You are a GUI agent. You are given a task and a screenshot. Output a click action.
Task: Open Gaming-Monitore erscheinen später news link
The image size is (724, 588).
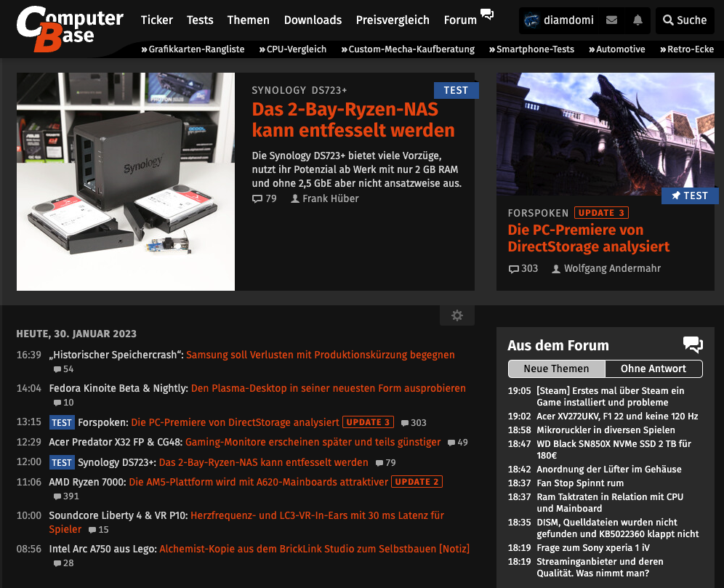click(313, 442)
